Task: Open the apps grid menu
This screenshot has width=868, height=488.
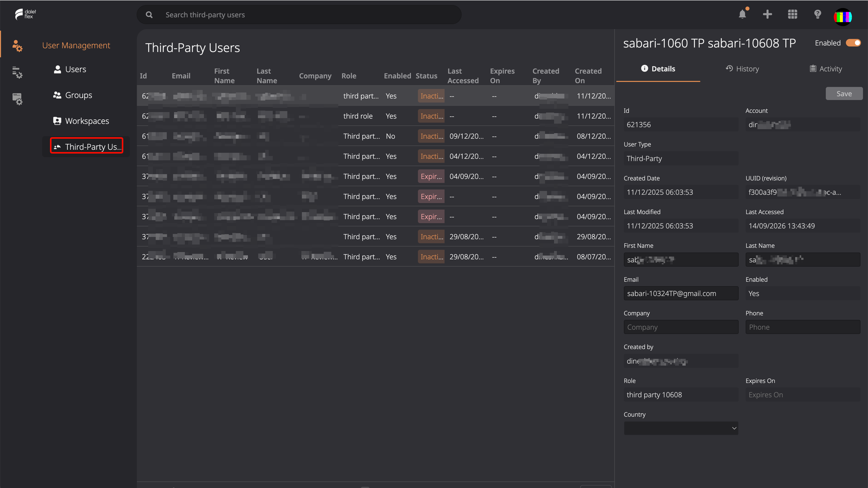Action: [792, 14]
